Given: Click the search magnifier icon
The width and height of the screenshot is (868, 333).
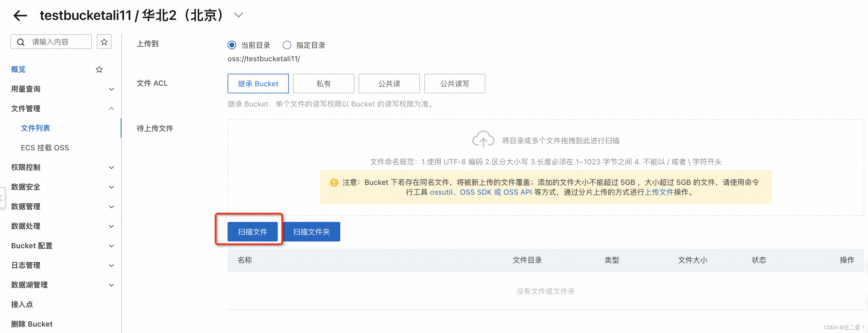Looking at the screenshot, I should [21, 42].
